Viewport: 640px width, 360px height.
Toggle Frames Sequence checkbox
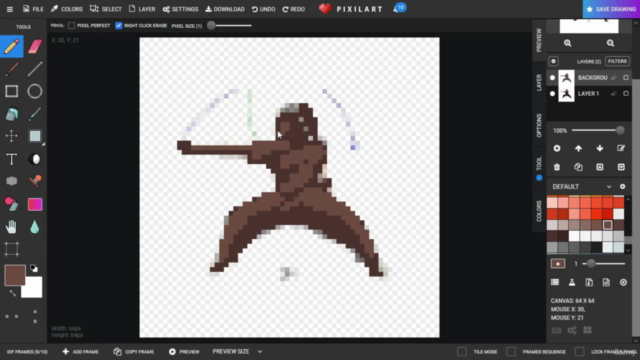coord(511,351)
